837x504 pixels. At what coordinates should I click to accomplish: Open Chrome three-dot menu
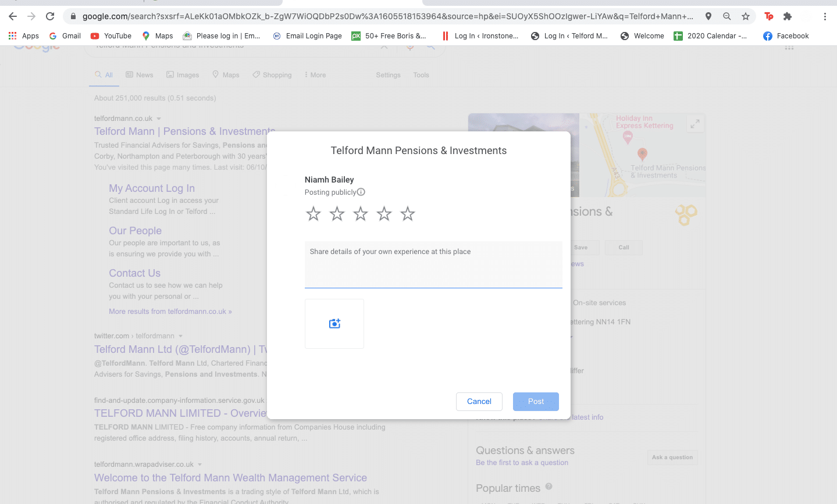(x=825, y=16)
